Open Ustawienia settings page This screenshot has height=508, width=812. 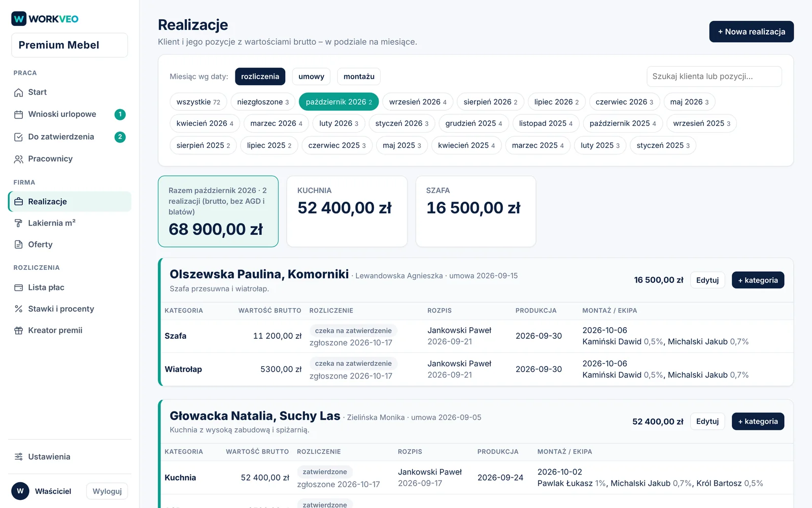click(x=70, y=457)
